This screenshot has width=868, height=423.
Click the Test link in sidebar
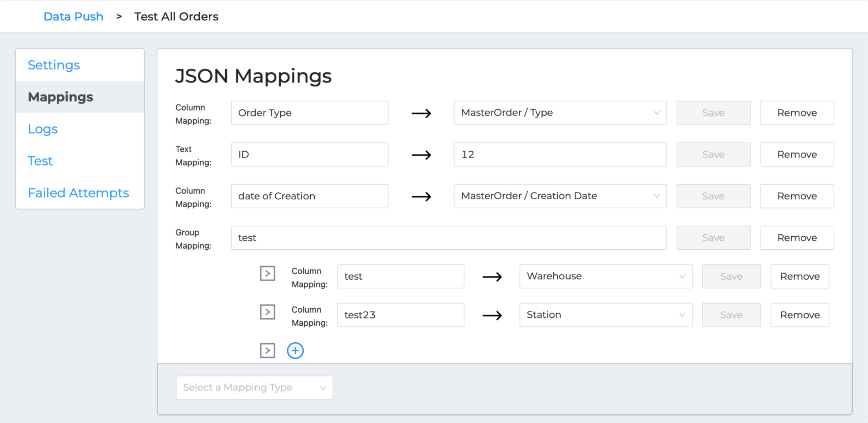tap(39, 161)
